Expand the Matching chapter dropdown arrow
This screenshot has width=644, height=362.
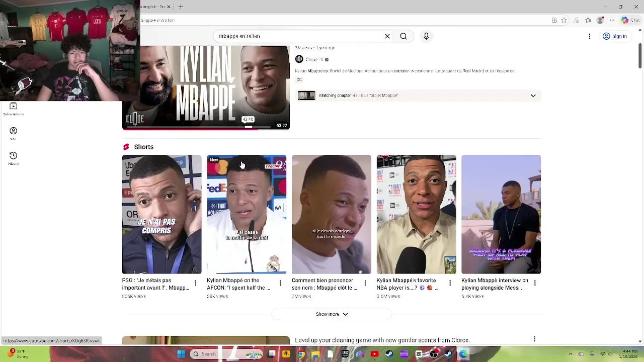533,96
